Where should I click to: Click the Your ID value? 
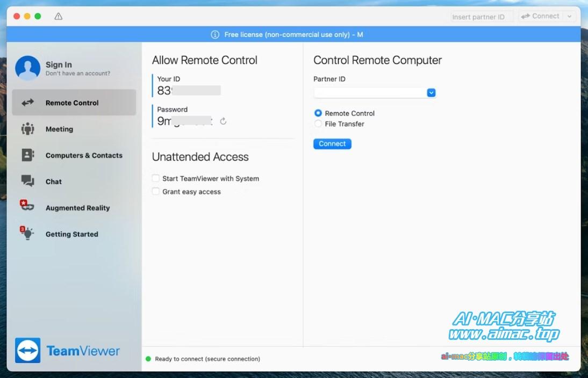pyautogui.click(x=189, y=90)
